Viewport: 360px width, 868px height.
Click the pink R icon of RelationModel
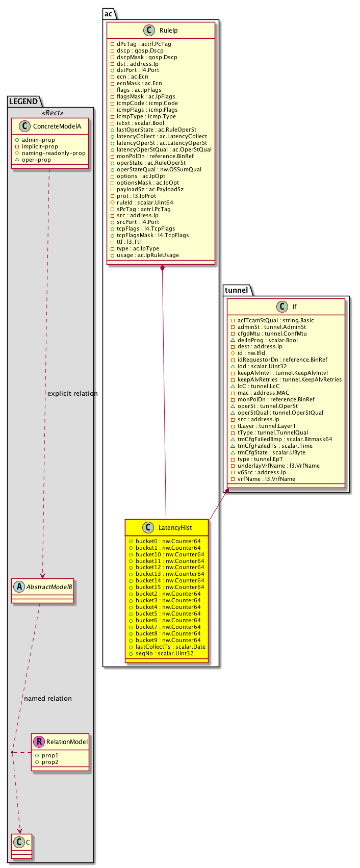tap(39, 742)
